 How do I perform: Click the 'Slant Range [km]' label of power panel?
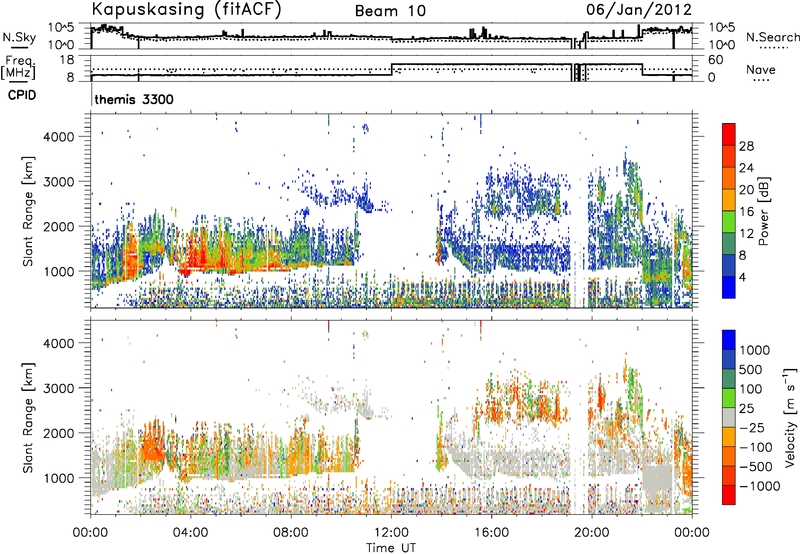point(28,211)
